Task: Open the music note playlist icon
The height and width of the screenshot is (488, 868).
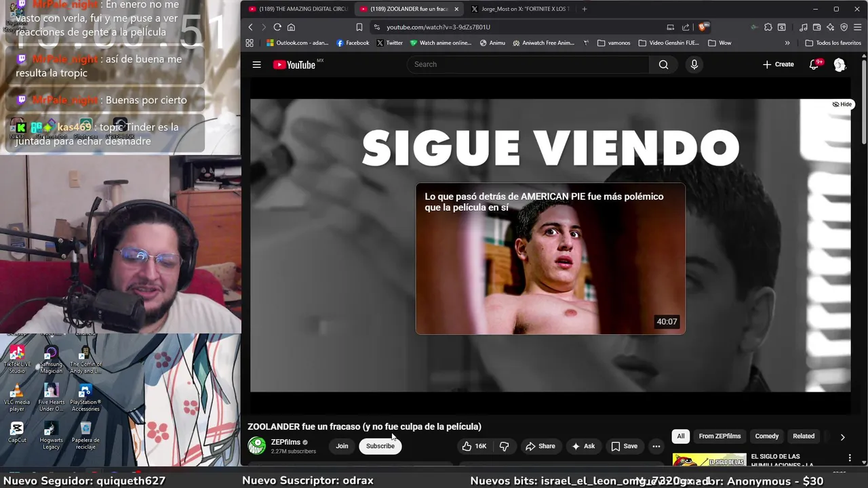Action: click(x=803, y=27)
